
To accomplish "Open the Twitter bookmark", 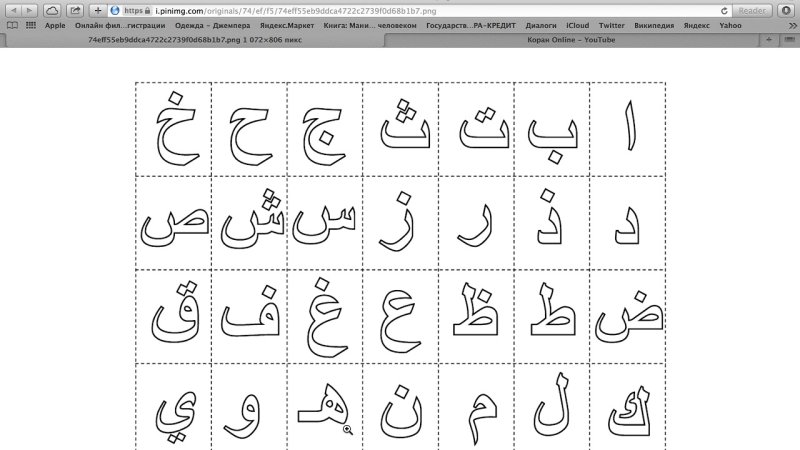I will 612,25.
